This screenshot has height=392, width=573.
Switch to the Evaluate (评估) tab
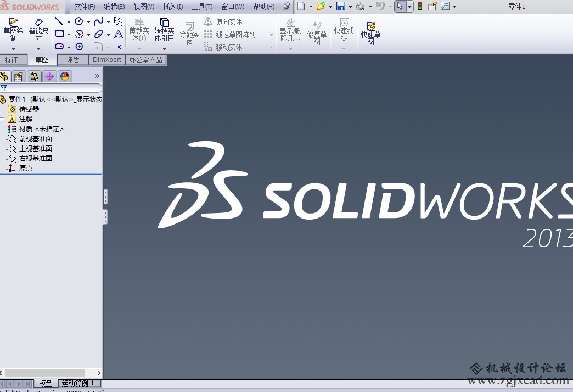pos(72,60)
